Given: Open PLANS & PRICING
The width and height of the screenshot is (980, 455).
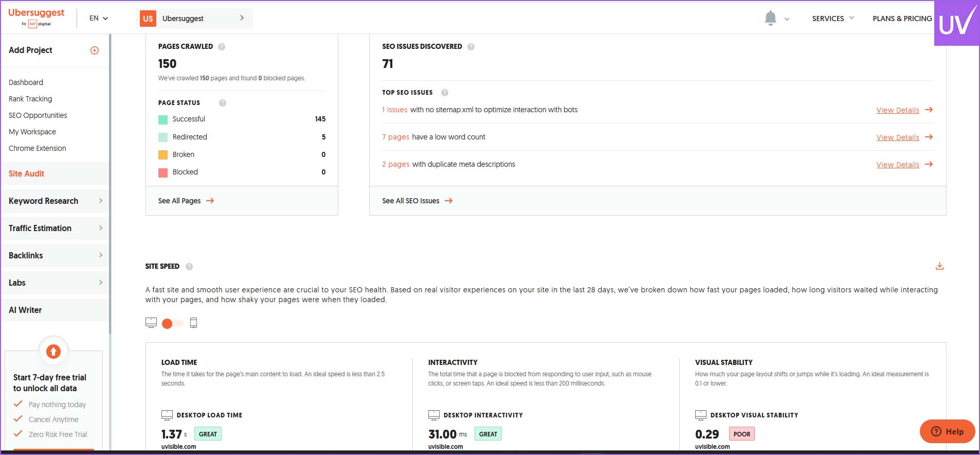Looking at the screenshot, I should click(902, 18).
